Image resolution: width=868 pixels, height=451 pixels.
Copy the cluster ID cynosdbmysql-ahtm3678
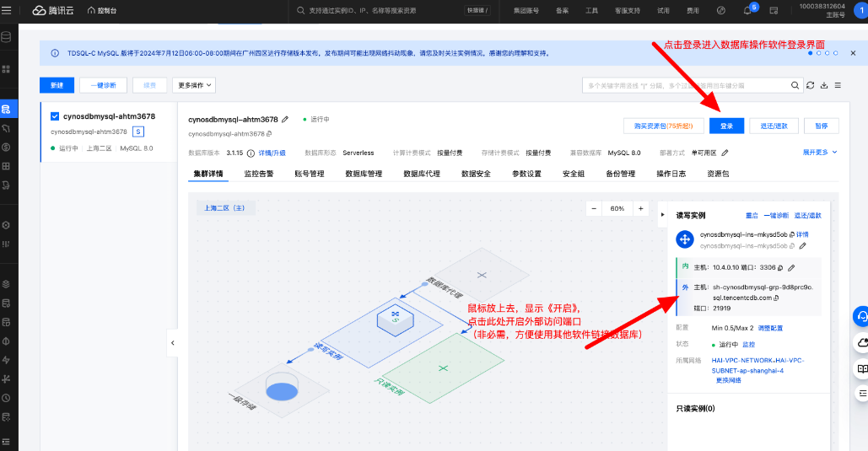click(x=270, y=134)
